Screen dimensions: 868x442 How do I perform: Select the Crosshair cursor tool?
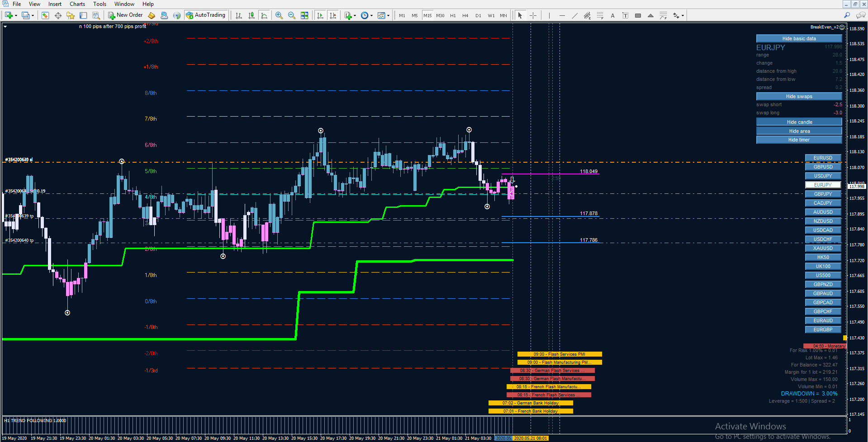pos(533,15)
